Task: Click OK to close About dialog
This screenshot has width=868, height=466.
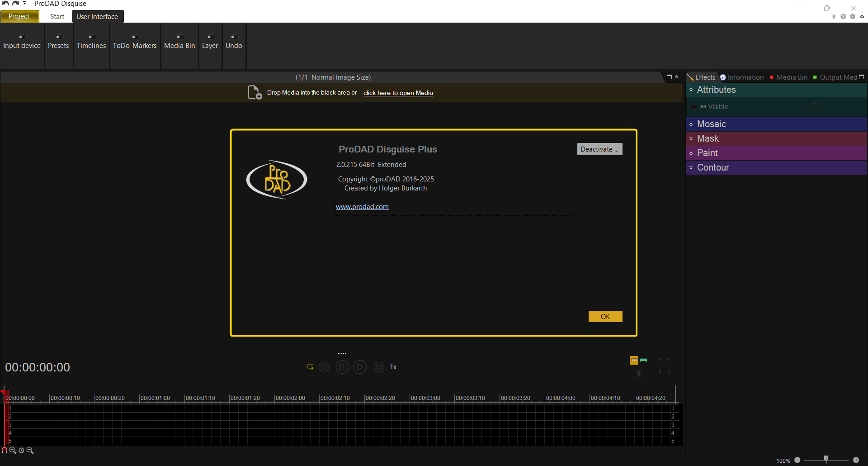Action: [605, 316]
